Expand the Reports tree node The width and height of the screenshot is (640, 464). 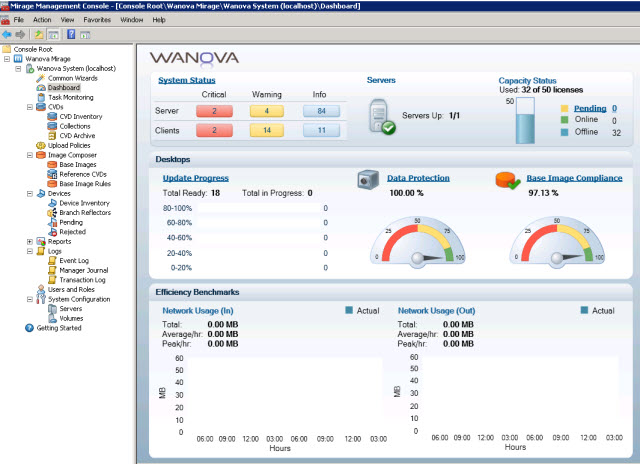tap(30, 242)
